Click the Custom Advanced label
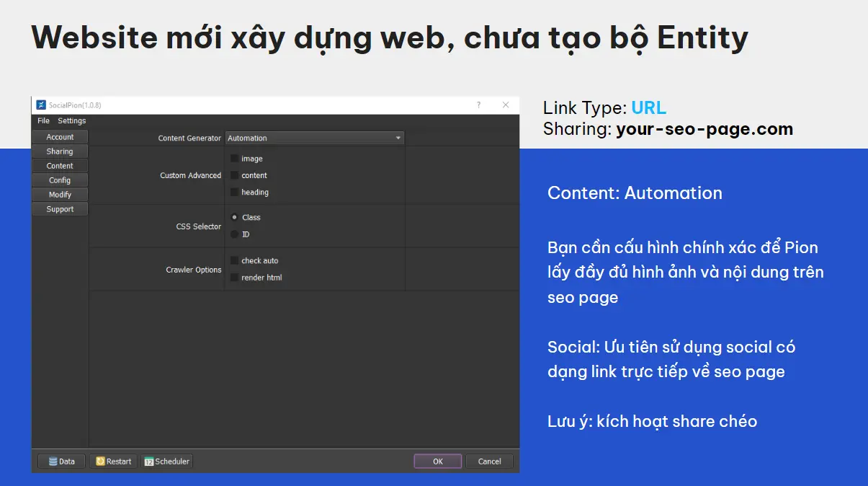The image size is (868, 486). click(x=190, y=175)
